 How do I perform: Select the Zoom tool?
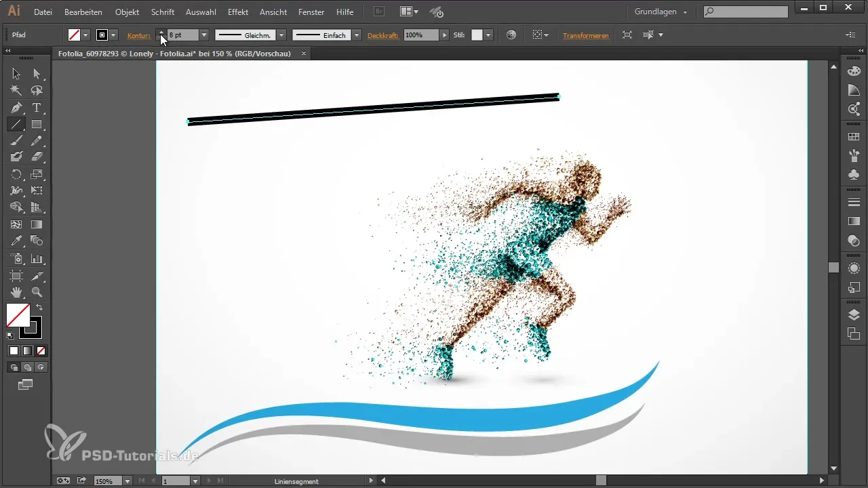pos(37,292)
